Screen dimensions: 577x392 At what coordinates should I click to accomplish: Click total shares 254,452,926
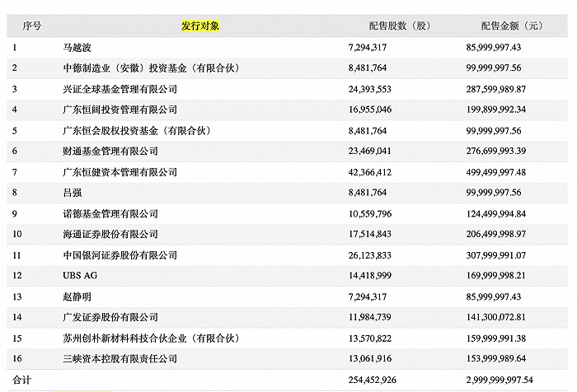(x=373, y=380)
